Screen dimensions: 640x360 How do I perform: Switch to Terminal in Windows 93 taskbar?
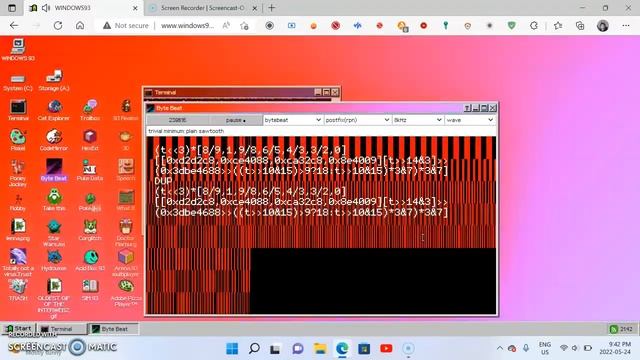coord(62,329)
